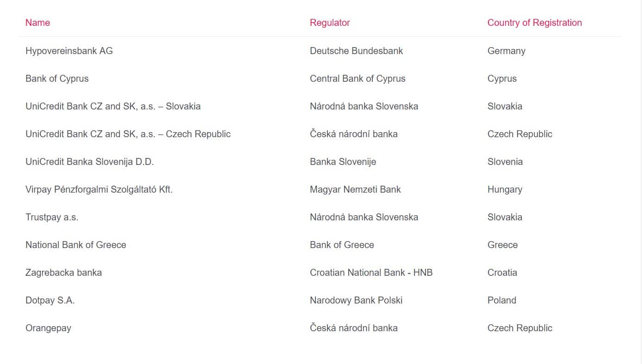Click the Hungary country cell
The image size is (642, 364).
(505, 189)
